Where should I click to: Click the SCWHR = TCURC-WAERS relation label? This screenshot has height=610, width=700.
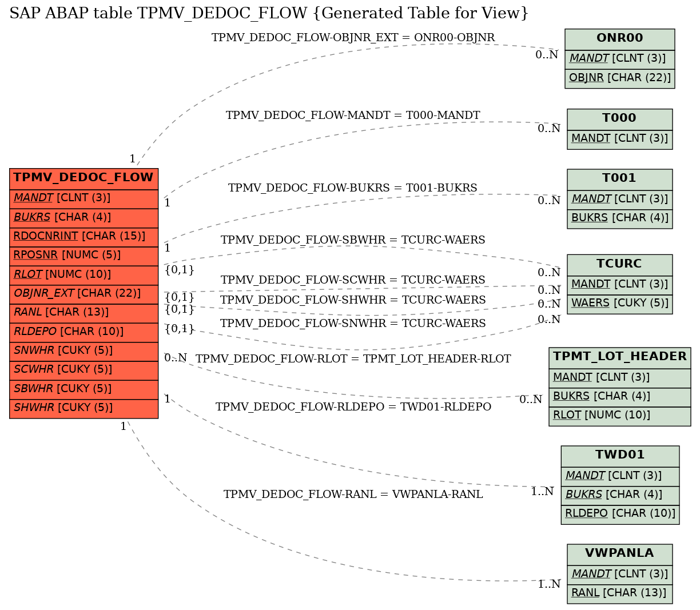click(x=353, y=280)
